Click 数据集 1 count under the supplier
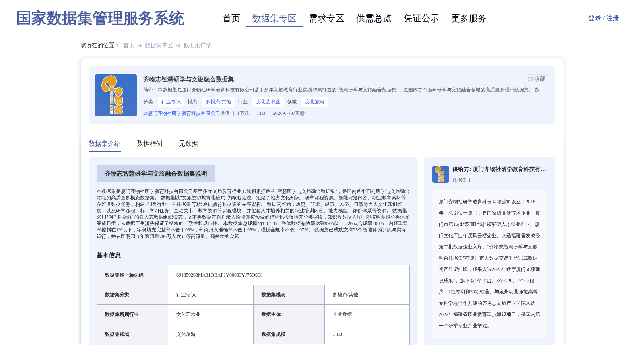This screenshot has width=644, height=345. (461, 180)
